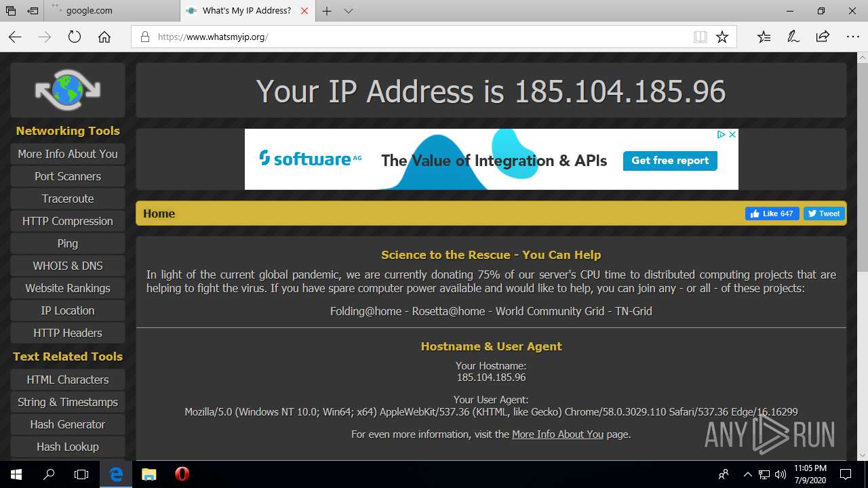Close the advertisement with X icon
The width and height of the screenshot is (868, 488).
click(x=732, y=135)
